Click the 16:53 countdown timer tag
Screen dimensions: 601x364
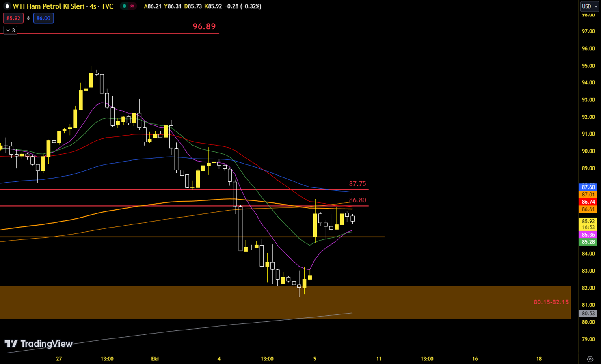(x=588, y=228)
